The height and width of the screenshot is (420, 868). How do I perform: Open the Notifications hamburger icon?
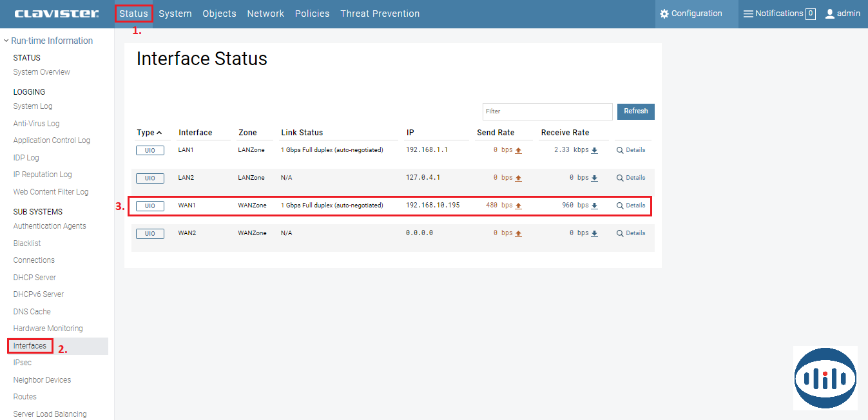coord(748,14)
